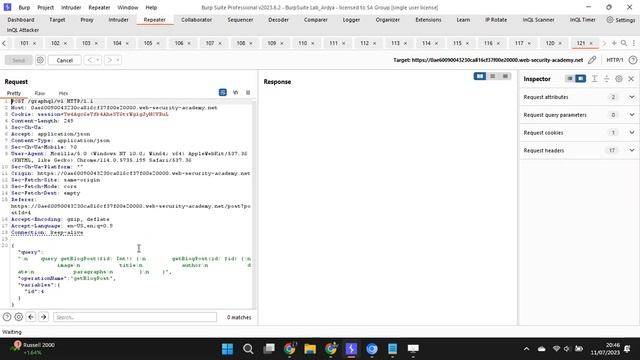This screenshot has width=640, height=360.
Task: Switch to the Proxy tab
Action: [x=87, y=20]
